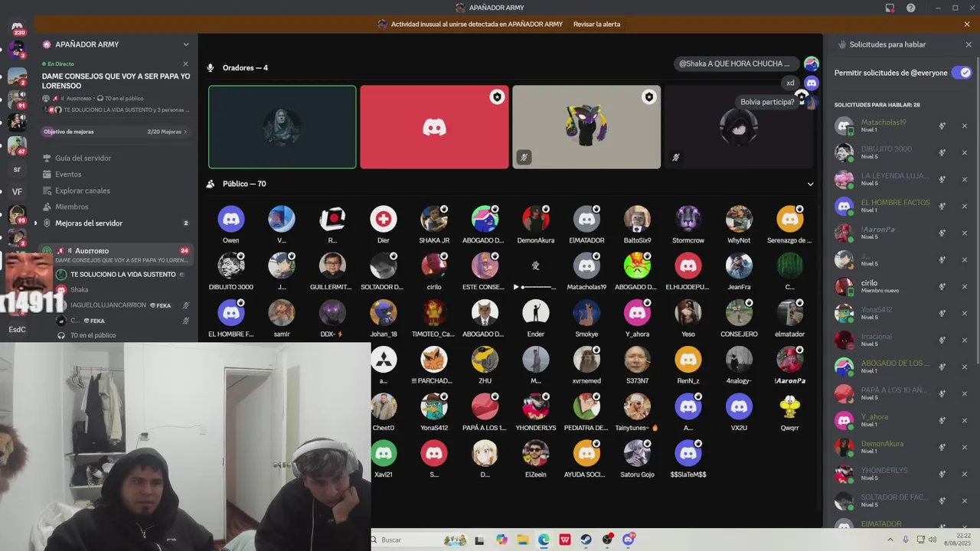
Task: Click Shaka in the channel speaker list
Action: [80, 290]
